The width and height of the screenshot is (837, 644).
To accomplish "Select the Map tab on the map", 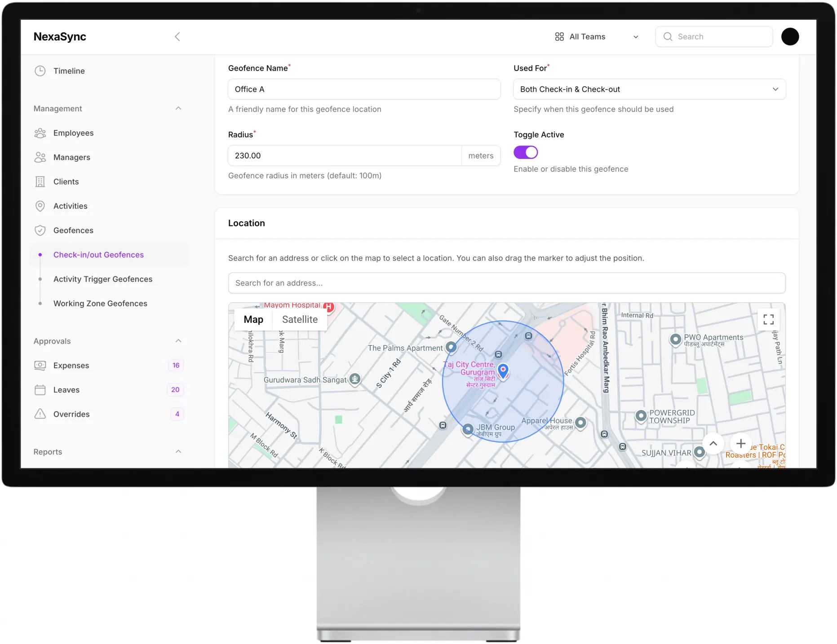I will pyautogui.click(x=253, y=319).
